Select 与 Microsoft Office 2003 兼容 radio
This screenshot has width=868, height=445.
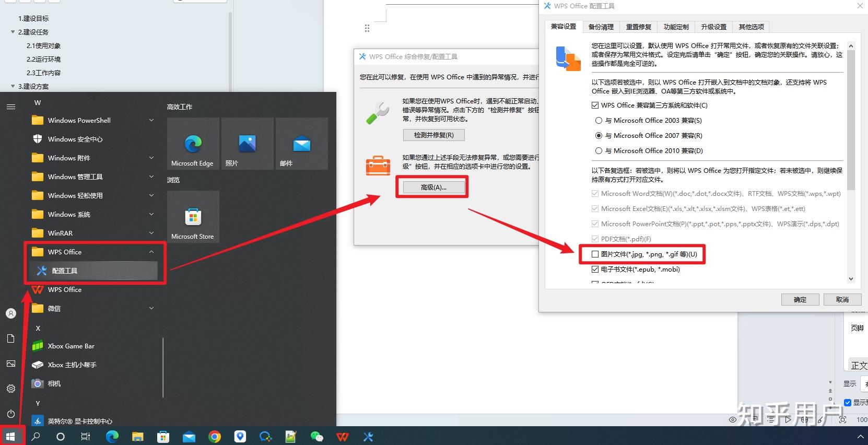[x=599, y=120]
